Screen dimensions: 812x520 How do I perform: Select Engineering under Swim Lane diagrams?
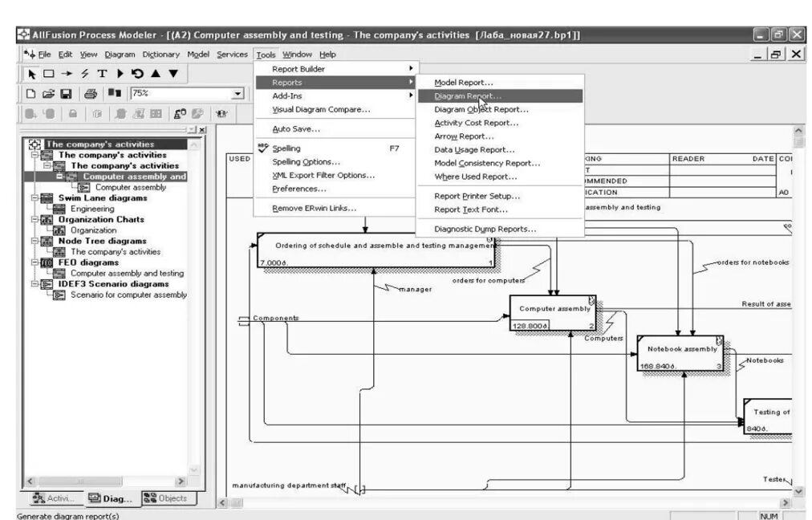pyautogui.click(x=92, y=209)
